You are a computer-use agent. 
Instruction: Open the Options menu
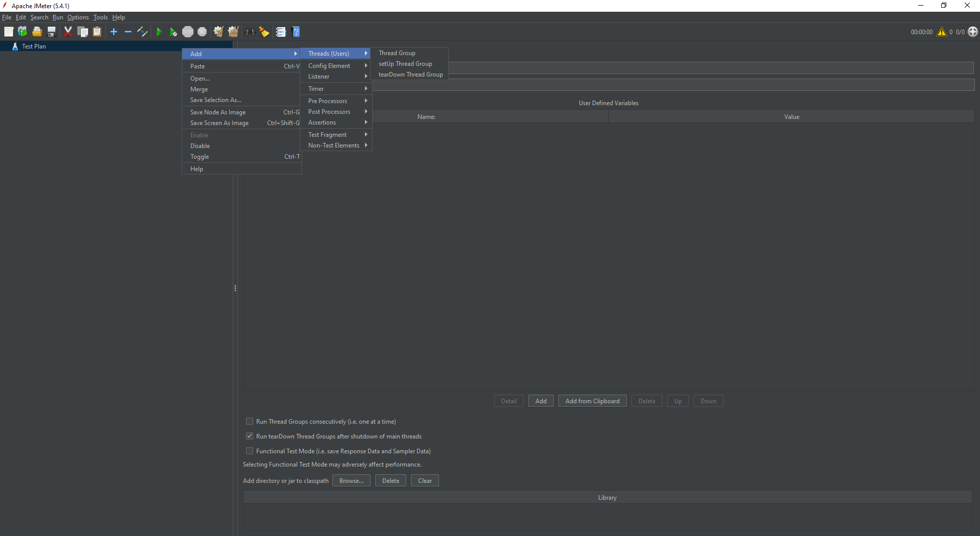click(78, 17)
